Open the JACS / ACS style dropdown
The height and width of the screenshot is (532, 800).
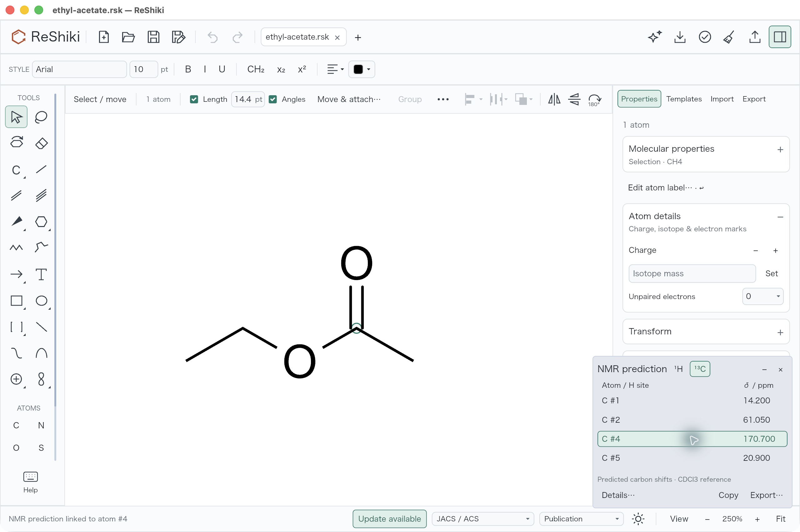click(483, 519)
